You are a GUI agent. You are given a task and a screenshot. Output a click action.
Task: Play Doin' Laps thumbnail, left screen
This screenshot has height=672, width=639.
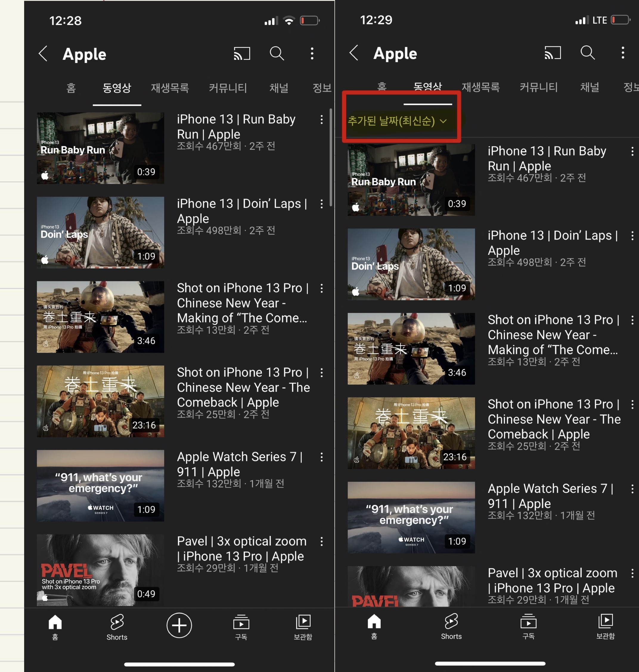100,233
